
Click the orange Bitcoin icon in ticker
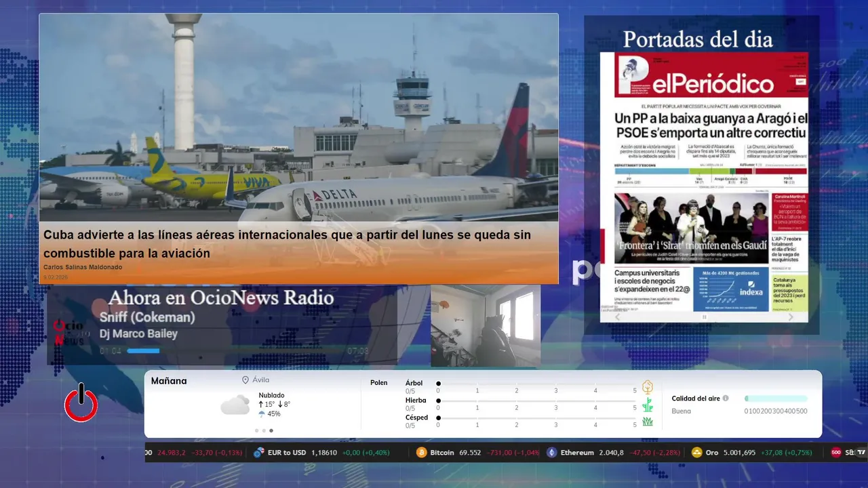[x=422, y=453]
